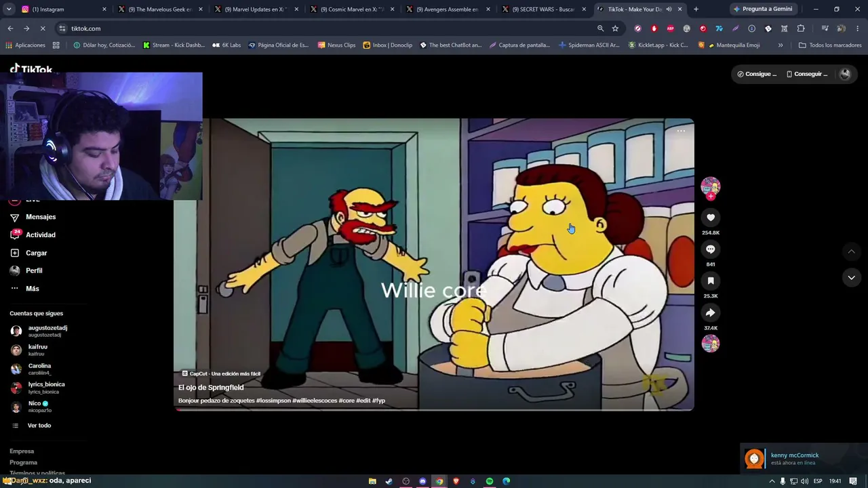The height and width of the screenshot is (488, 868).
Task: Click the El ojo de Springfield creator name
Action: click(211, 388)
